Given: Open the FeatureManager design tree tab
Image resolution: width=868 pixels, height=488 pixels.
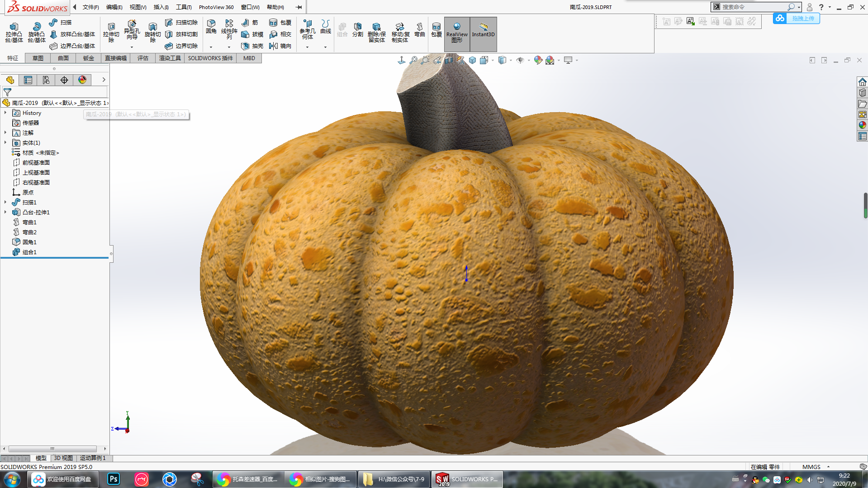Looking at the screenshot, I should (10, 80).
